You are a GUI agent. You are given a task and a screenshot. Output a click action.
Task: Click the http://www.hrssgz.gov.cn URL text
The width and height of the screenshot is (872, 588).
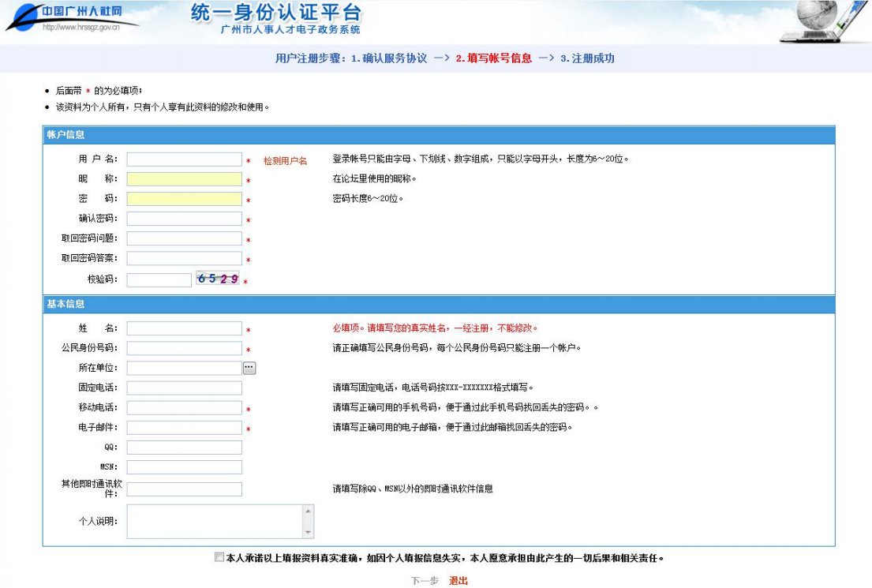tap(81, 27)
